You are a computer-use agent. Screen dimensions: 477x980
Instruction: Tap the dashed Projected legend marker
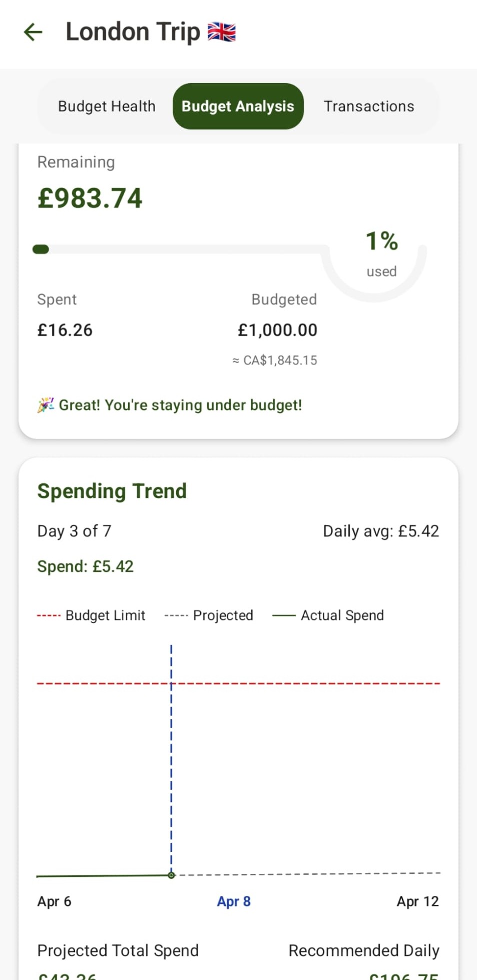pyautogui.click(x=176, y=615)
